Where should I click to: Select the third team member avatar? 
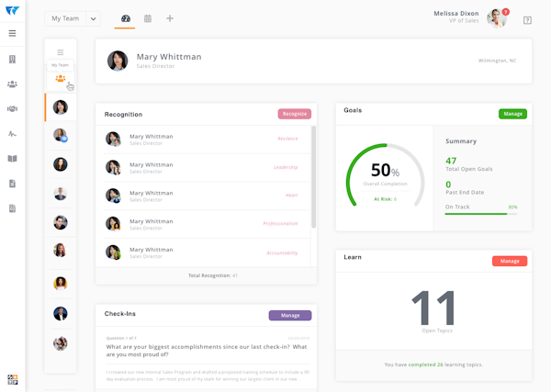(x=61, y=164)
